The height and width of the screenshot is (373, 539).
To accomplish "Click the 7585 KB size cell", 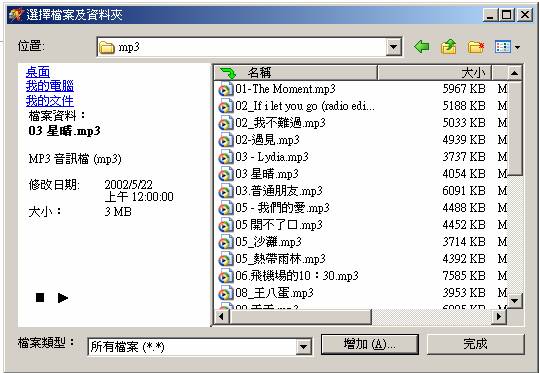I will point(464,276).
